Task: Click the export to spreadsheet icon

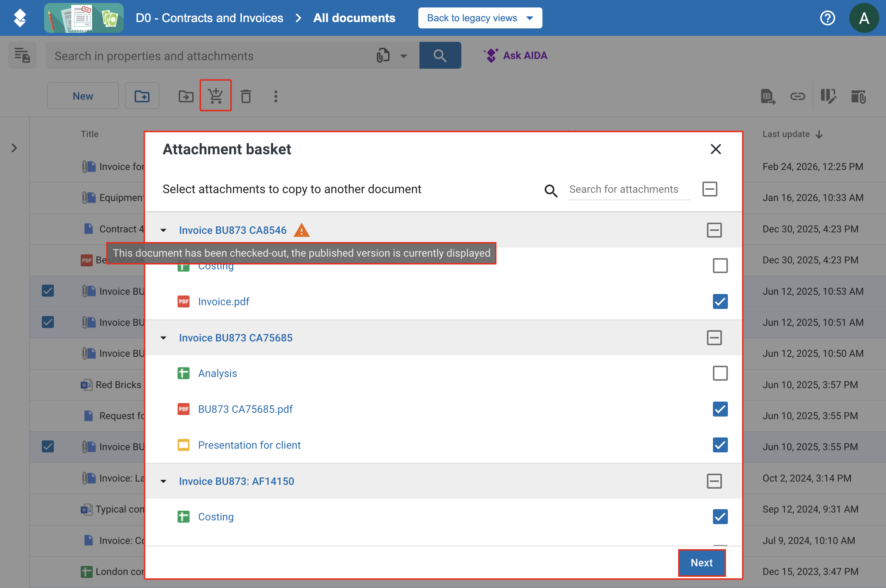Action: (x=767, y=97)
